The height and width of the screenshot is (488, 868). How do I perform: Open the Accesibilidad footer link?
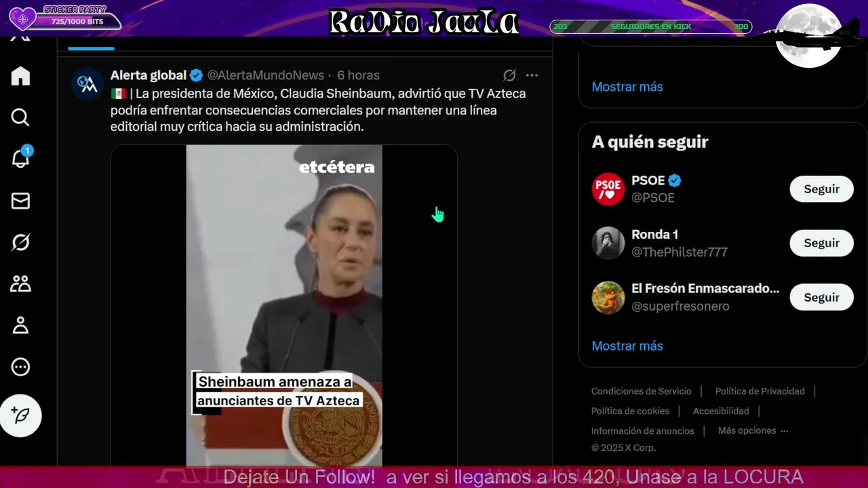(x=721, y=411)
